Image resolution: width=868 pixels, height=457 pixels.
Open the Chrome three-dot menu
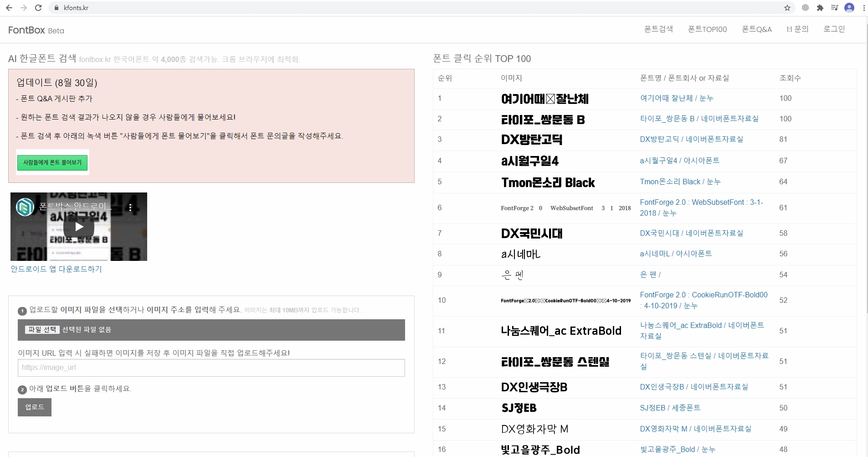tap(863, 8)
